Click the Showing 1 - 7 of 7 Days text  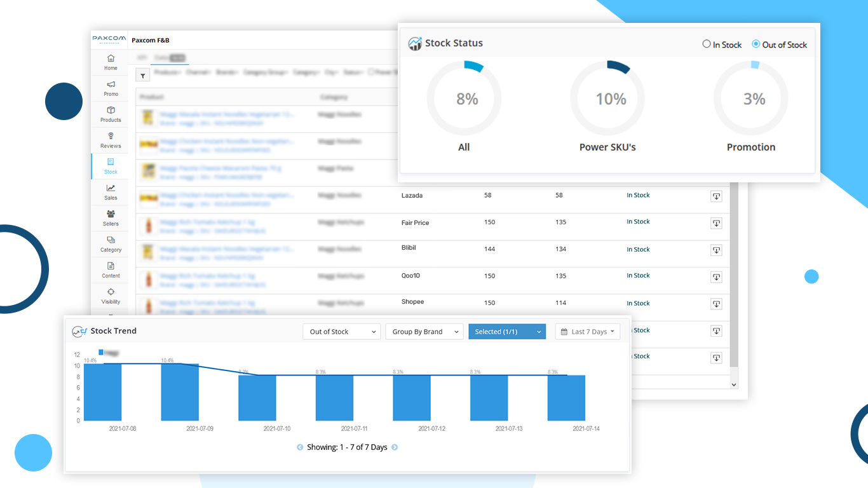click(347, 447)
